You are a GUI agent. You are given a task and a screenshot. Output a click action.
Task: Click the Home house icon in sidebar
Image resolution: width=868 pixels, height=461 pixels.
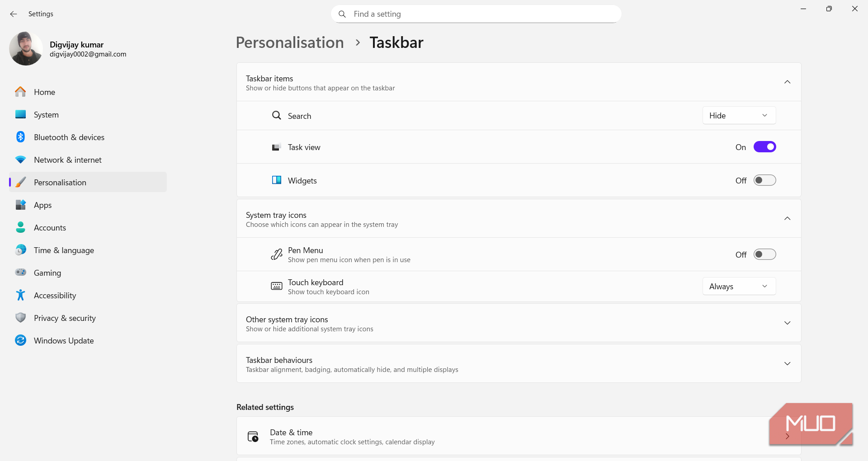(x=20, y=92)
